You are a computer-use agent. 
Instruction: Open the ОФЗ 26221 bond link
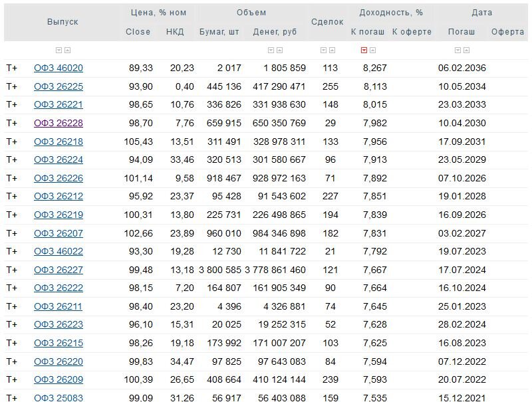click(59, 105)
